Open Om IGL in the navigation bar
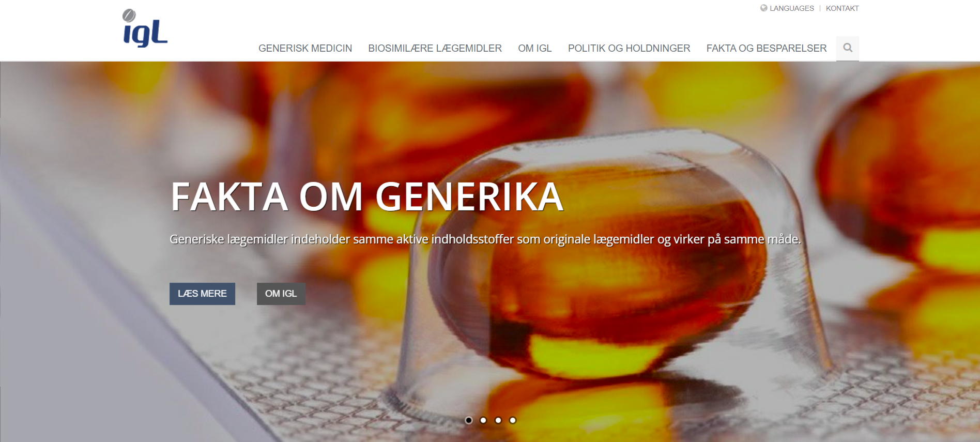Viewport: 980px width, 442px height. click(x=534, y=48)
